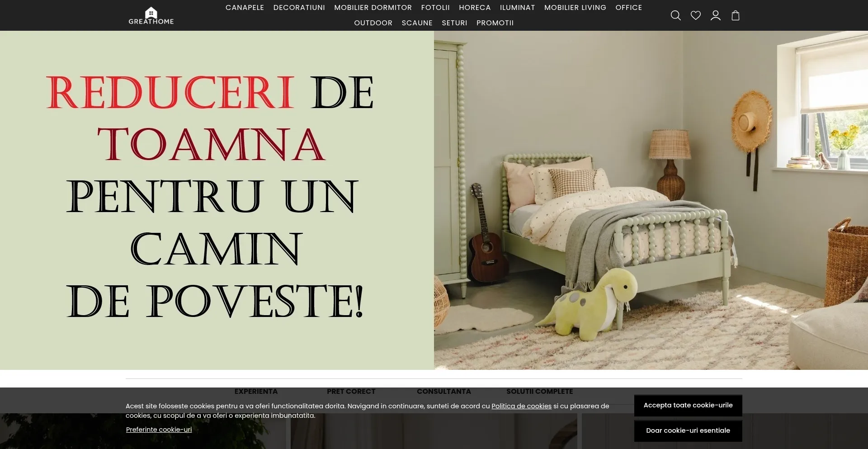Open the wishlist heart icon
Viewport: 868px width, 449px height.
[695, 15]
